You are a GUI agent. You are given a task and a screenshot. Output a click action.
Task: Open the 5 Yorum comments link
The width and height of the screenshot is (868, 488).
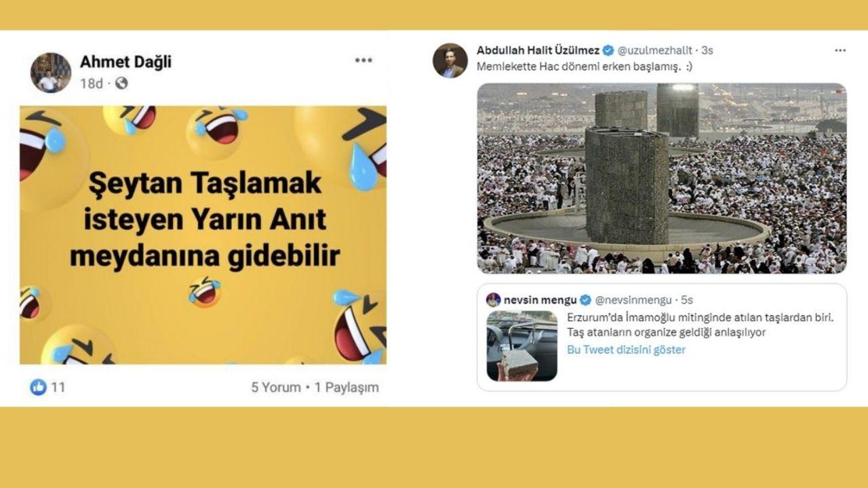point(276,387)
